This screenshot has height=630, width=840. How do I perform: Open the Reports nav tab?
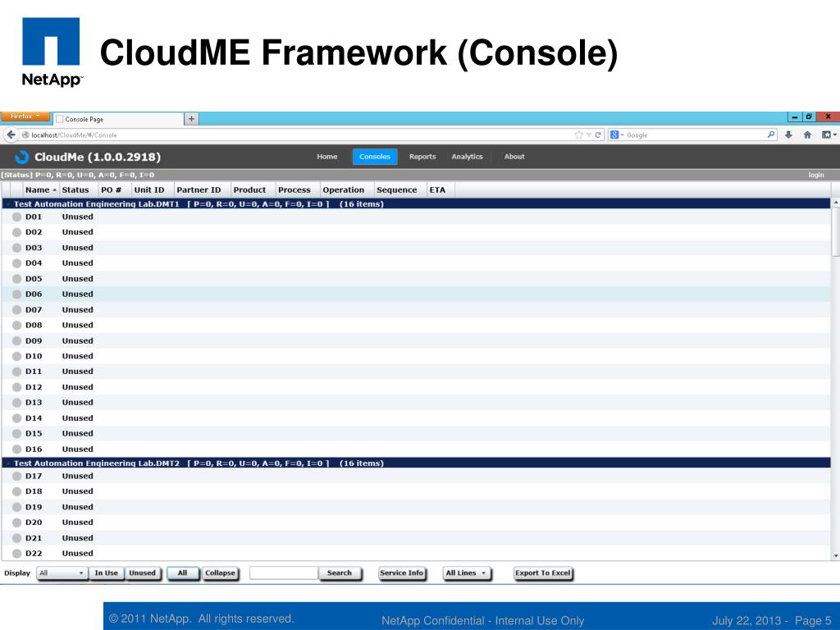click(422, 157)
